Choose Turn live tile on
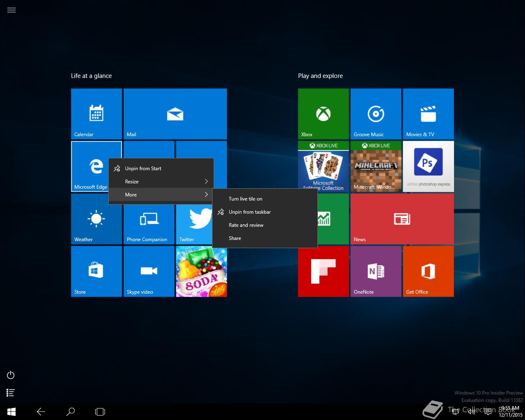 [x=265, y=199]
